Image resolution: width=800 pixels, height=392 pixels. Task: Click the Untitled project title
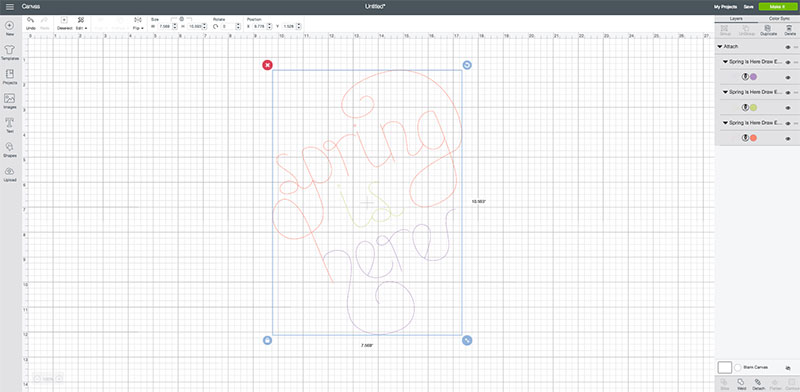[x=374, y=7]
